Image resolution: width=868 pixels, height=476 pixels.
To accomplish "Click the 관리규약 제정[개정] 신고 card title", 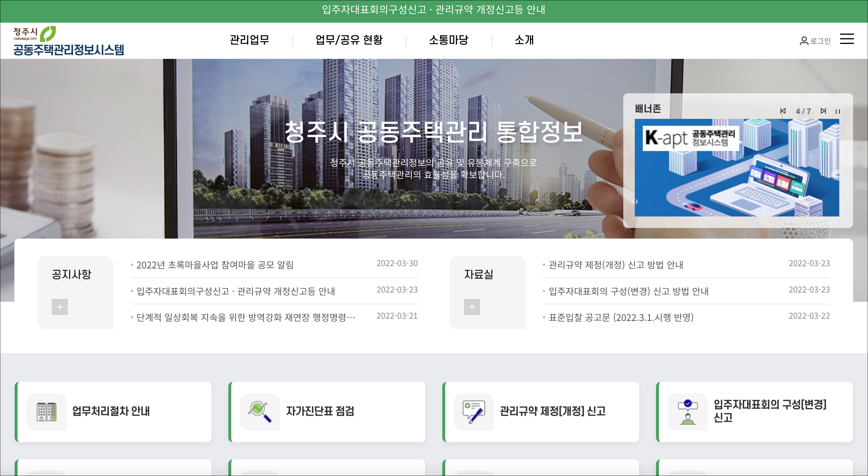I will (x=553, y=411).
